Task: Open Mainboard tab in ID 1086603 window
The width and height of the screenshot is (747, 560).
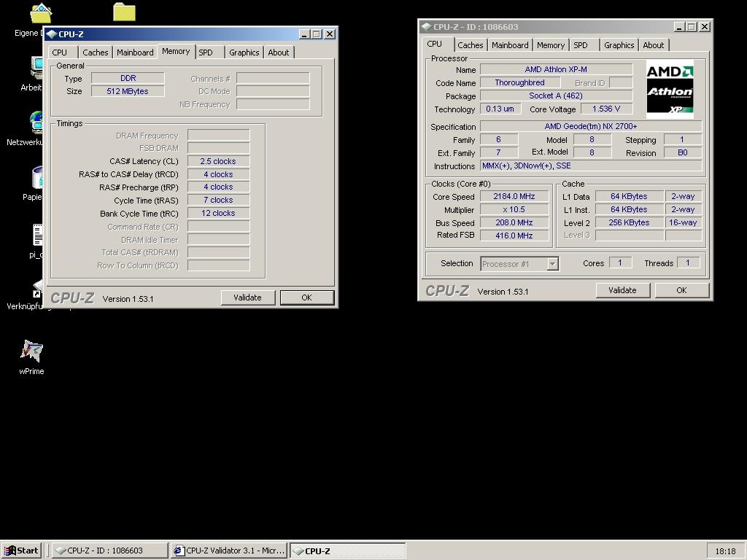Action: pos(510,45)
